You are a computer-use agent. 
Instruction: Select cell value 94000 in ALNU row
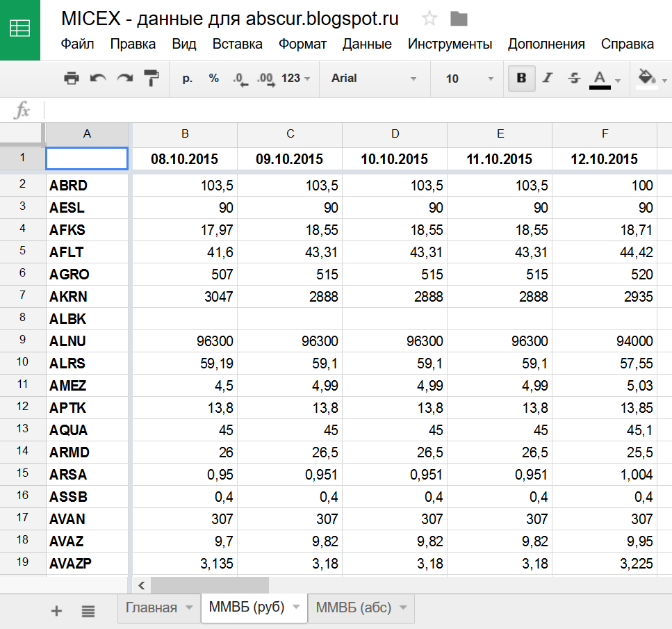coord(605,341)
